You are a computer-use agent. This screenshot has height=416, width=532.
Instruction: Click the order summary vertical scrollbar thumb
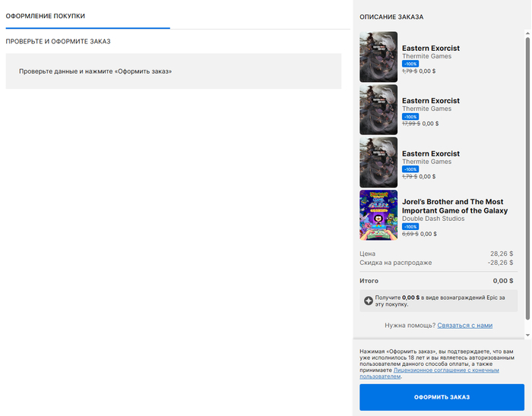coord(527,175)
